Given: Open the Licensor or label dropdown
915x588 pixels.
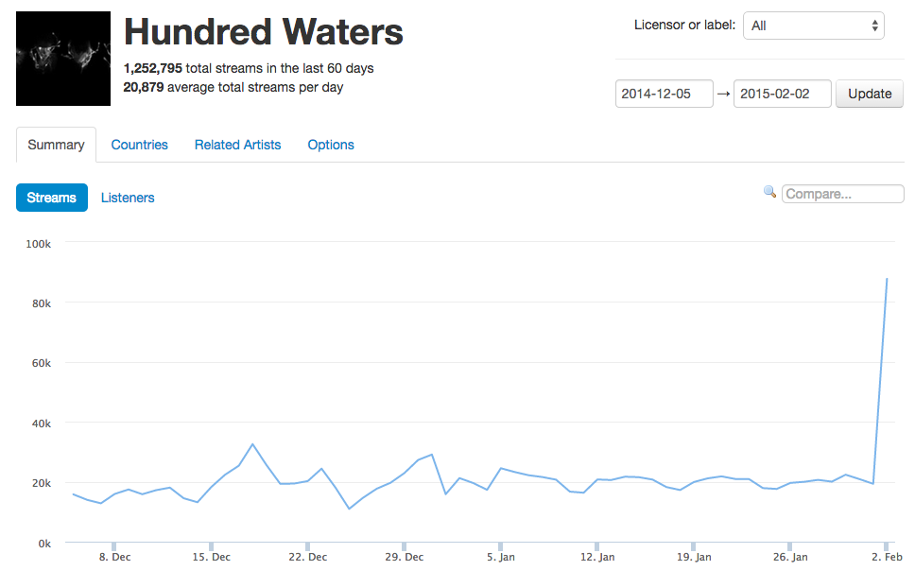Looking at the screenshot, I should pos(814,26).
